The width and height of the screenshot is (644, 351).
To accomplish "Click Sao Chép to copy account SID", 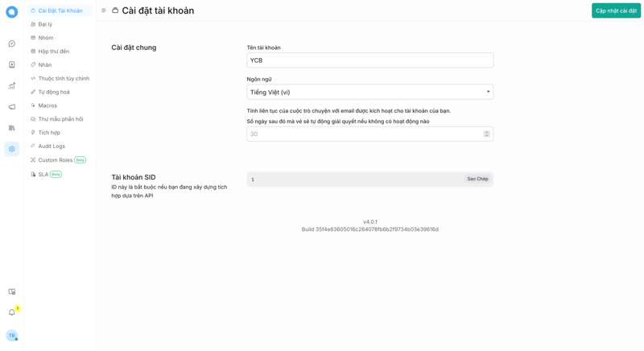I will (x=477, y=179).
